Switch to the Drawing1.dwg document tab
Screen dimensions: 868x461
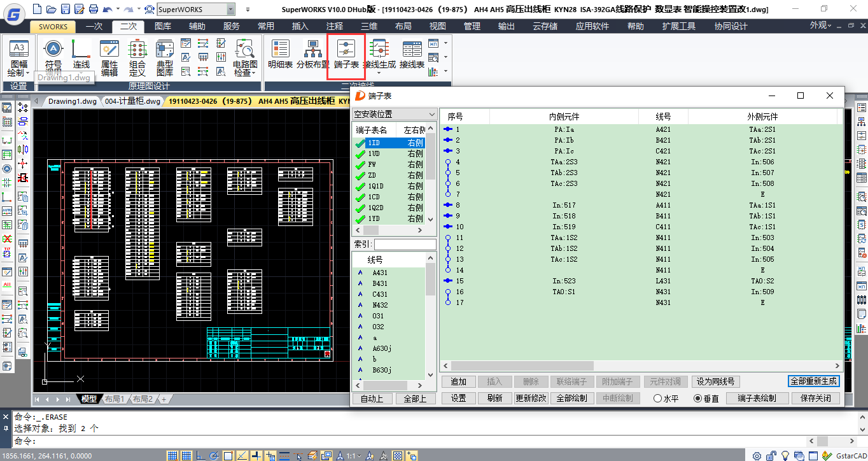point(72,101)
